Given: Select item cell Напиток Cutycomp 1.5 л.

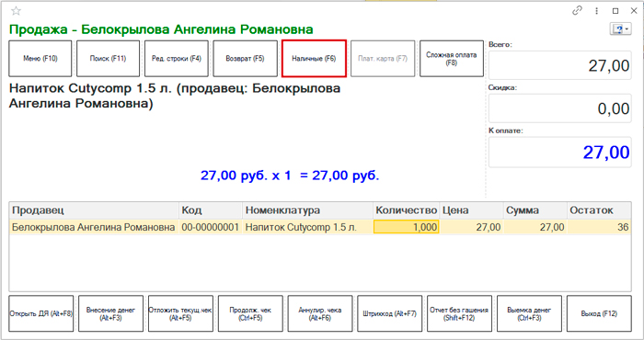Looking at the screenshot, I should tap(307, 227).
